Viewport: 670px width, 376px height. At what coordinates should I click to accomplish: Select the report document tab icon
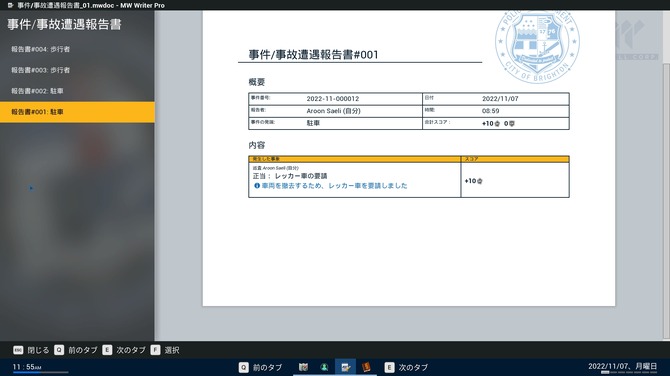345,367
